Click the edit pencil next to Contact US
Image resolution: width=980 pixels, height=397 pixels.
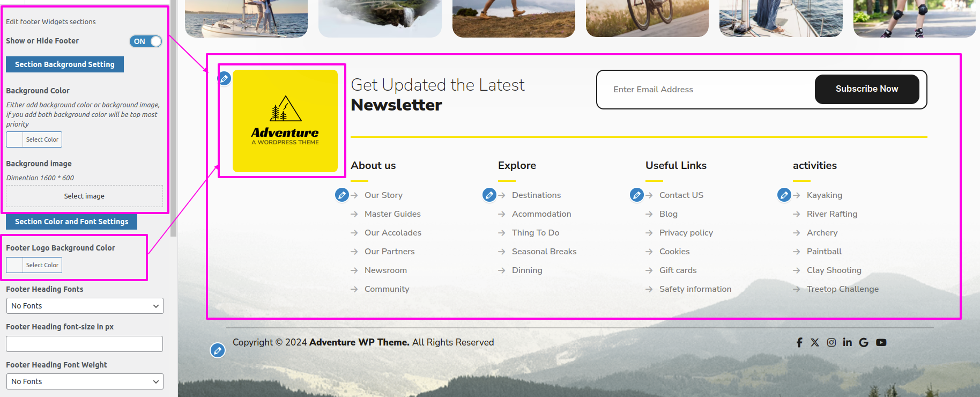[637, 195]
